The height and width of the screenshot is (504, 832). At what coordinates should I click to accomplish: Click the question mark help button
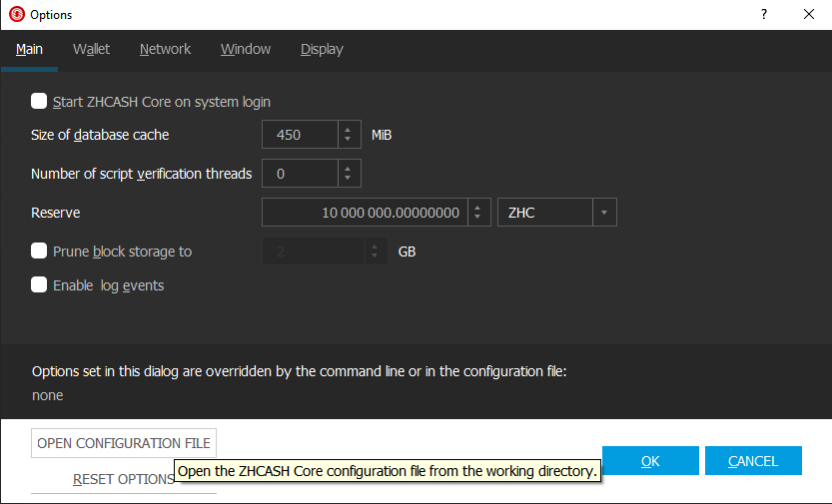tap(764, 14)
